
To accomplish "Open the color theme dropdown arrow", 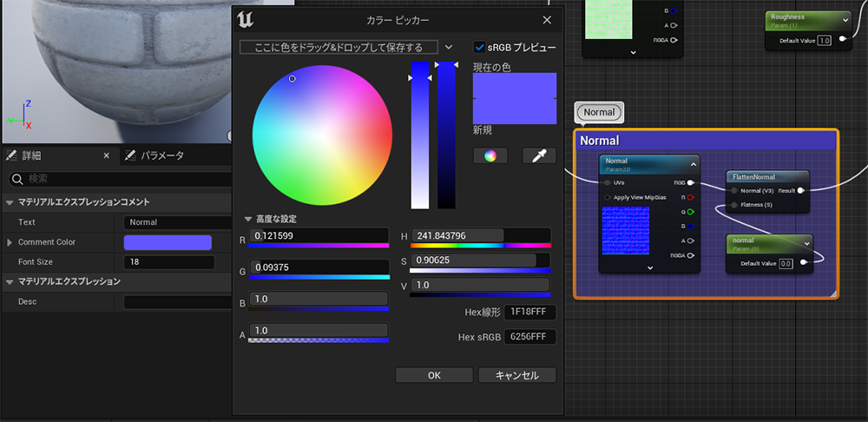I will [x=449, y=47].
